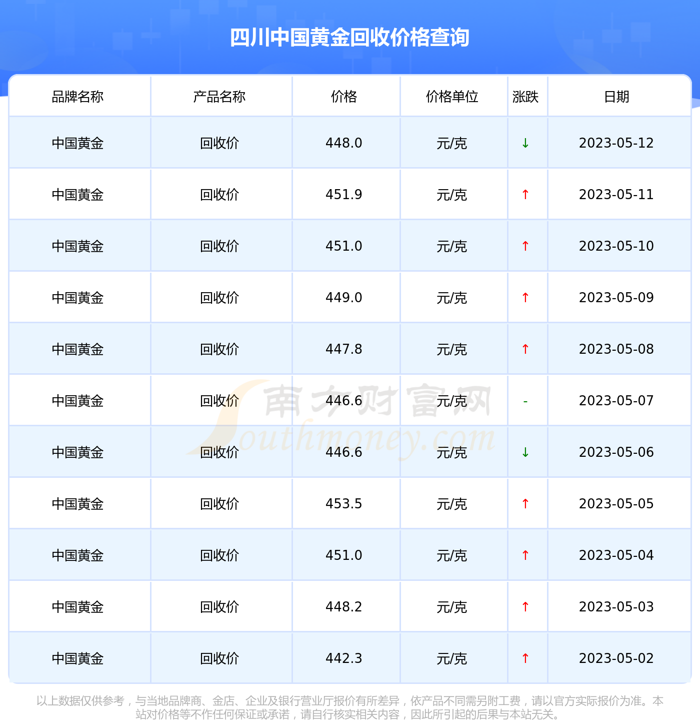The height and width of the screenshot is (728, 700).
Task: Select the date 2023-05-05
Action: [x=616, y=504]
